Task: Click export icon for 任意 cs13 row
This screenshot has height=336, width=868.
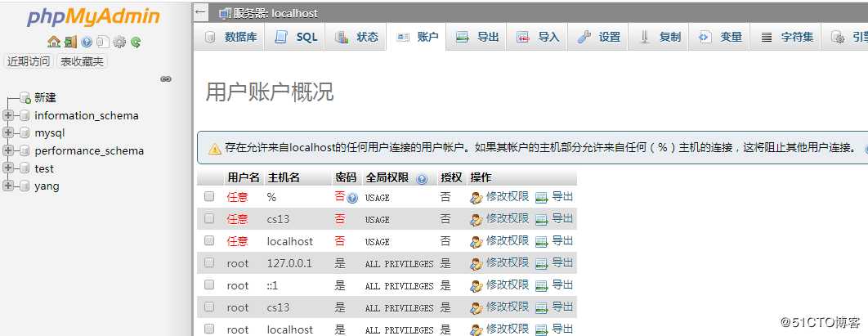Action: 541,220
